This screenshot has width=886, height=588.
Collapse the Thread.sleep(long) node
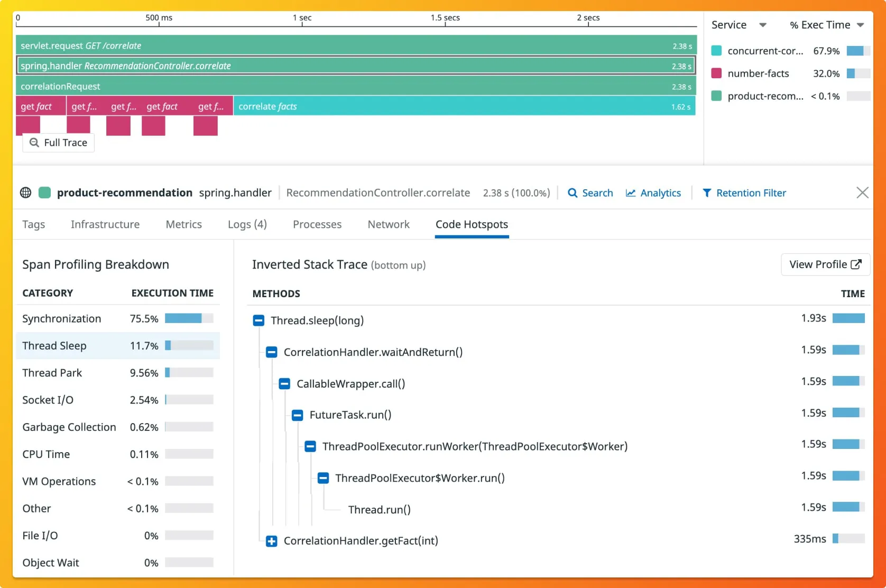pos(259,320)
